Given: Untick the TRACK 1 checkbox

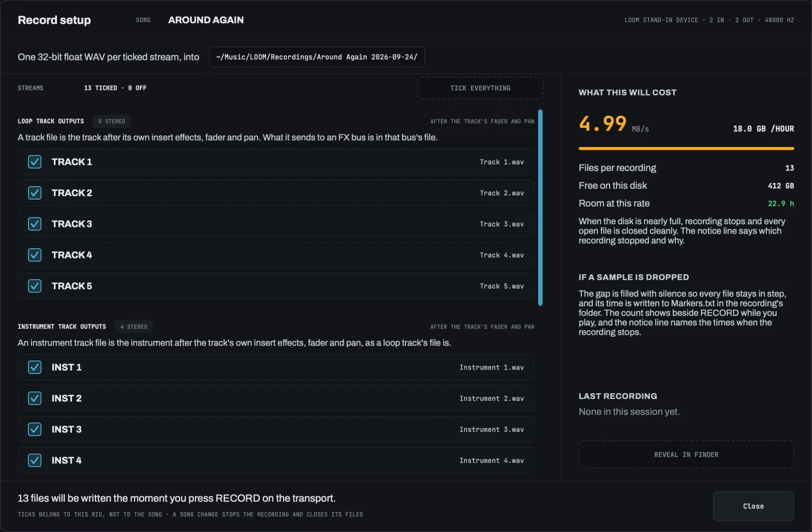Looking at the screenshot, I should point(35,162).
